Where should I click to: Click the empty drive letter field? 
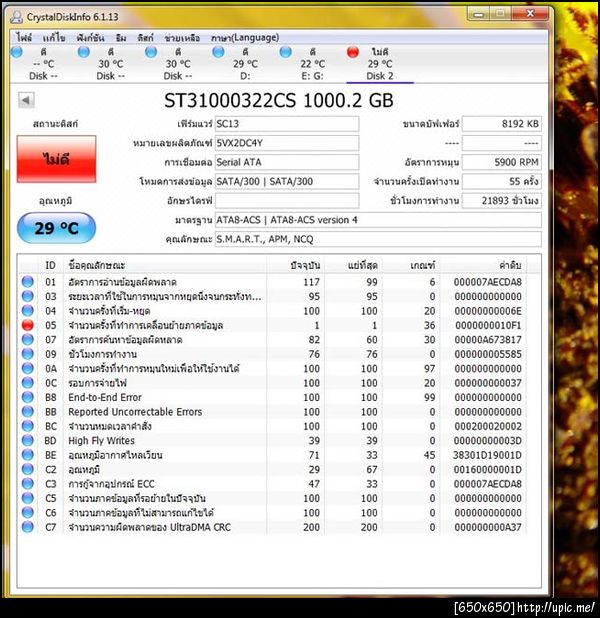(x=287, y=201)
